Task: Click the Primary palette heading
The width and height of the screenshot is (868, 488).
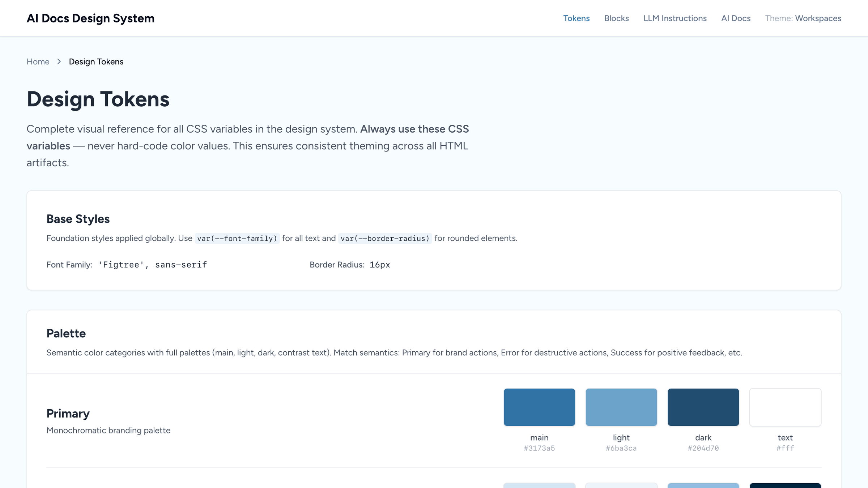Action: (x=68, y=413)
